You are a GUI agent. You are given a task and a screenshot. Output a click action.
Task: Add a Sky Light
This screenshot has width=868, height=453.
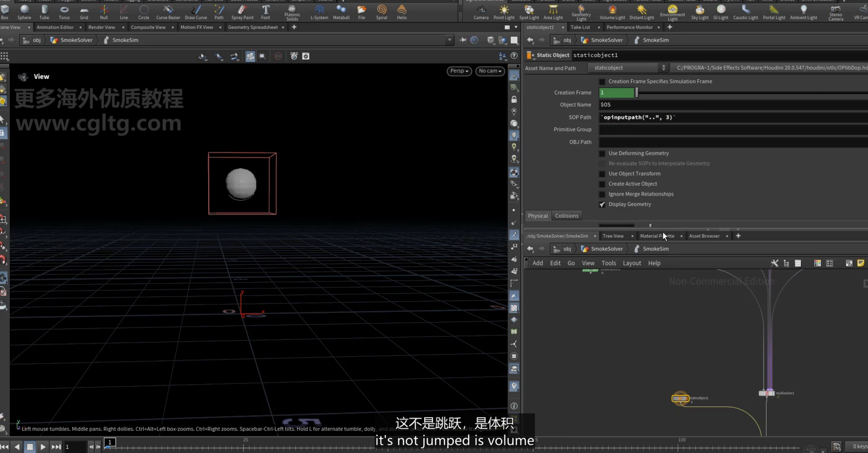pyautogui.click(x=699, y=13)
